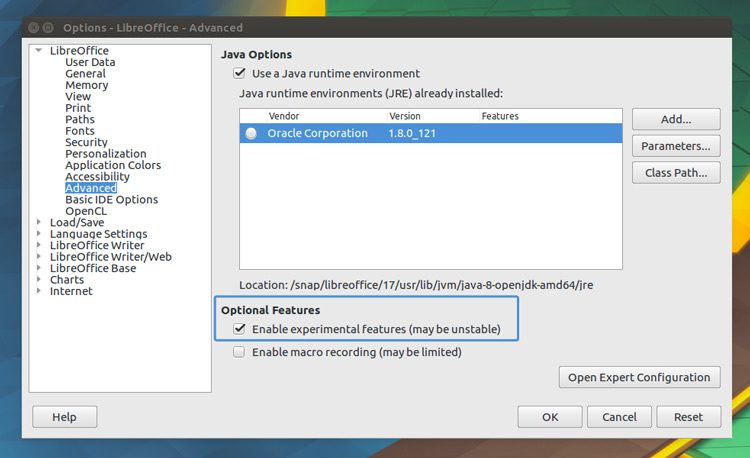750x458 pixels.
Task: Open Java Parameters... dialog
Action: [x=676, y=146]
